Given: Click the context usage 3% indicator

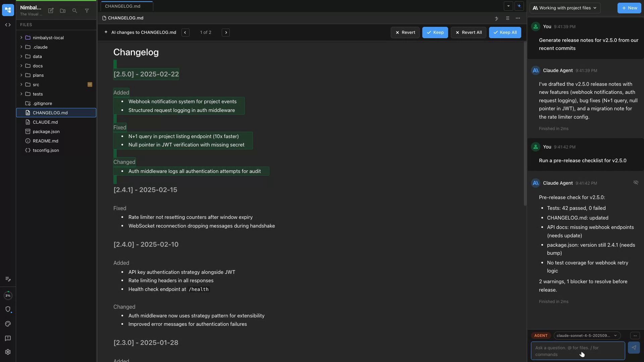Looking at the screenshot, I should click(x=8, y=296).
